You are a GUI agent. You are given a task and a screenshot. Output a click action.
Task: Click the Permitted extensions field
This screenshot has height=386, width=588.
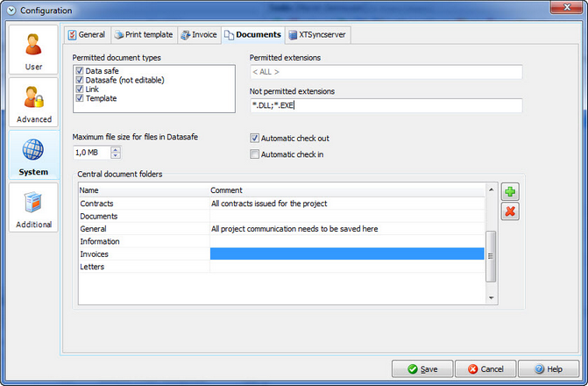[386, 72]
